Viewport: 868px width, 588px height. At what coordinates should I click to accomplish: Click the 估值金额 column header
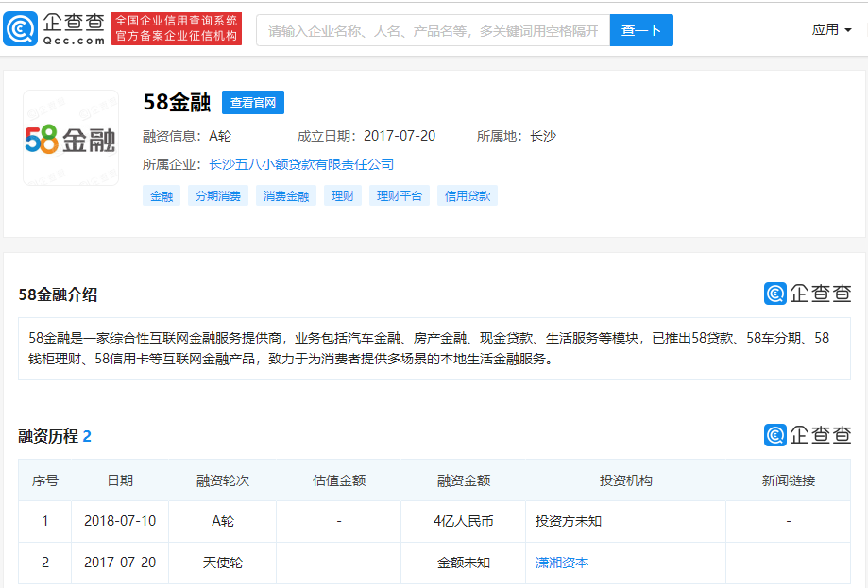point(339,480)
